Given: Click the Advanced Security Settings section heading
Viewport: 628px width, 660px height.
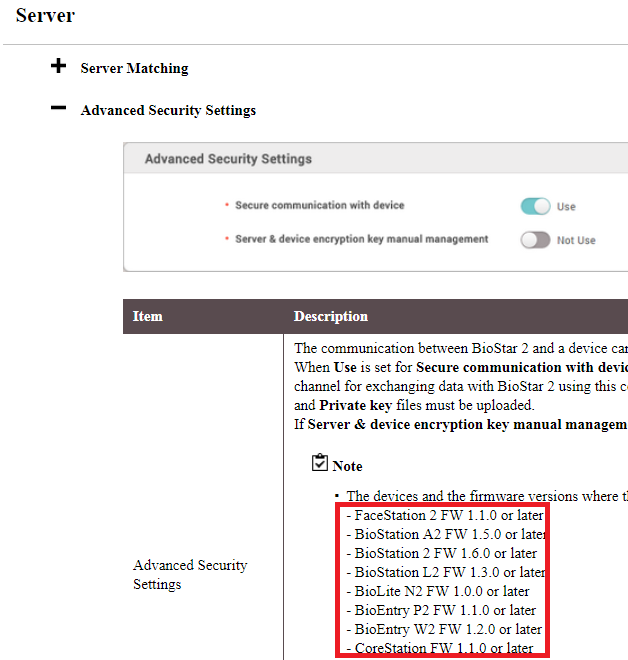Looking at the screenshot, I should pos(168,110).
